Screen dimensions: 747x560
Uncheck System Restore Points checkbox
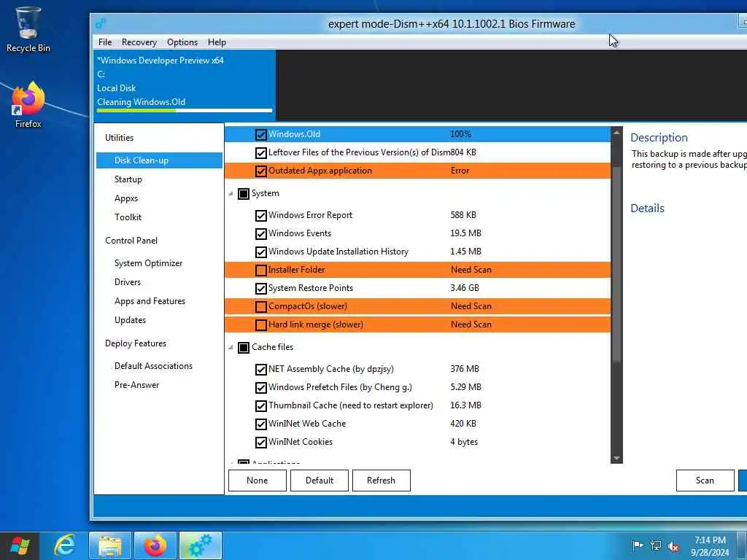point(260,289)
